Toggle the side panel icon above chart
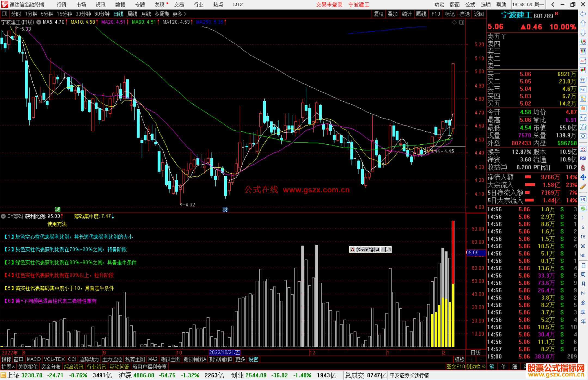Screen dimensions: 588x380 [x=462, y=22]
